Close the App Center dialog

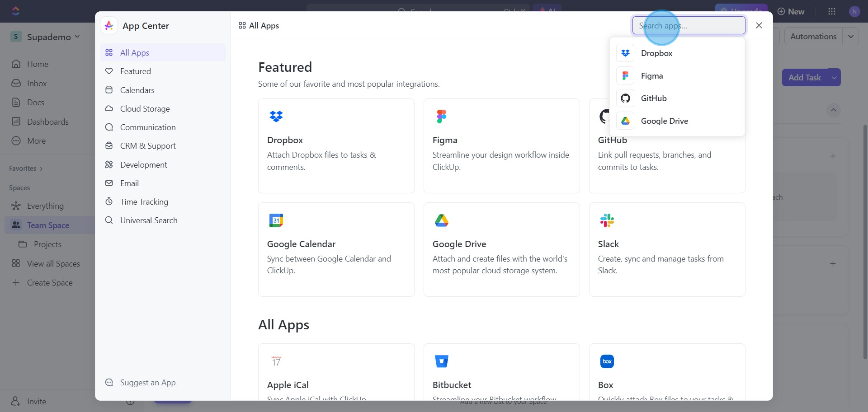click(x=759, y=25)
